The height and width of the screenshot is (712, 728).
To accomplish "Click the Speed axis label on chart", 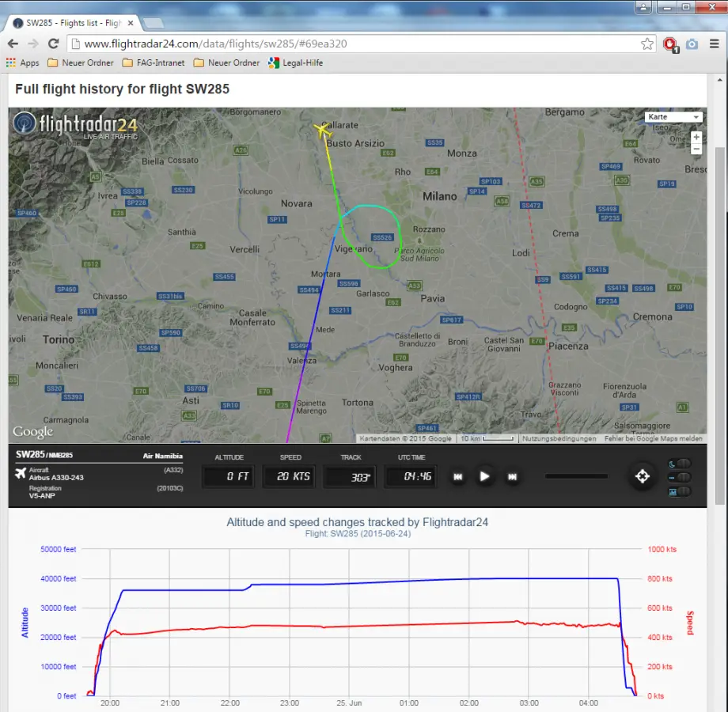I will [x=690, y=623].
